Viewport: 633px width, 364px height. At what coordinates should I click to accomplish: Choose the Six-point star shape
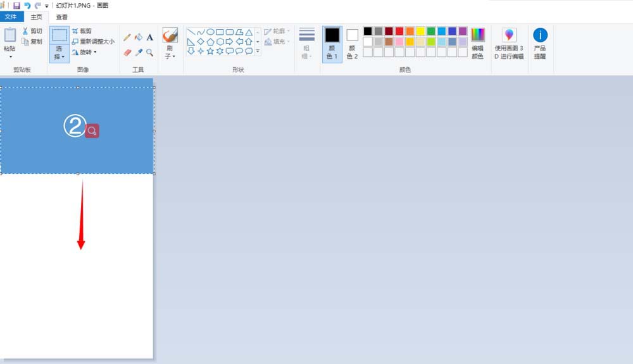click(x=220, y=51)
